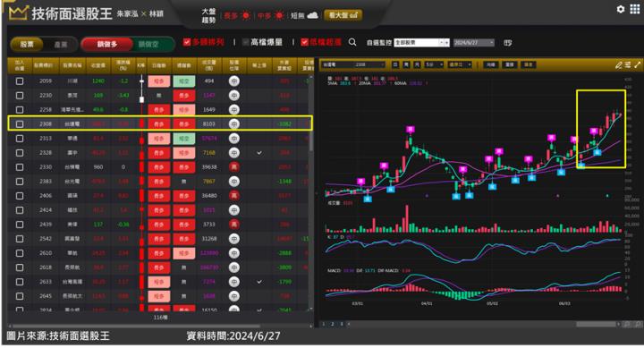Sort by the 收盤價 closing price column header
Viewport: 644px width, 348px height.
[97, 65]
